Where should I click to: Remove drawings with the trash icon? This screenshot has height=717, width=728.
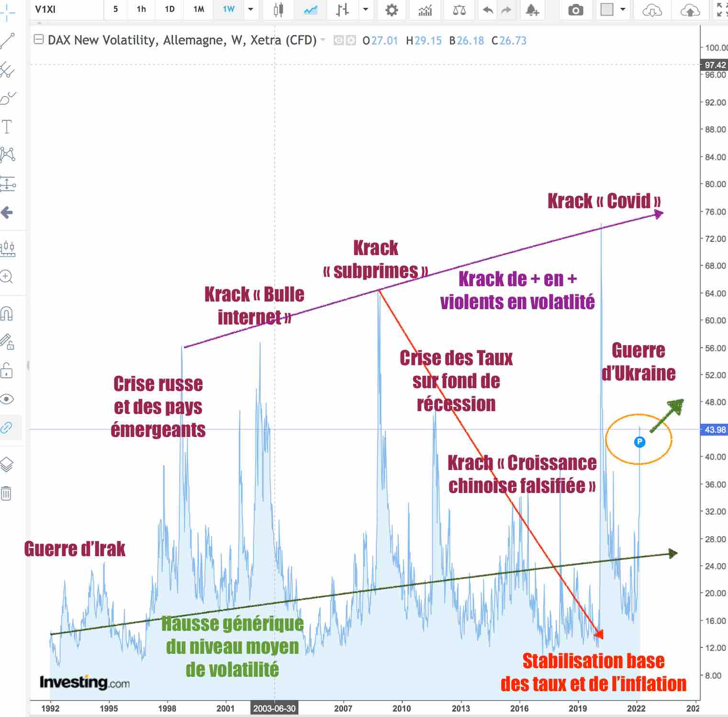click(6, 493)
